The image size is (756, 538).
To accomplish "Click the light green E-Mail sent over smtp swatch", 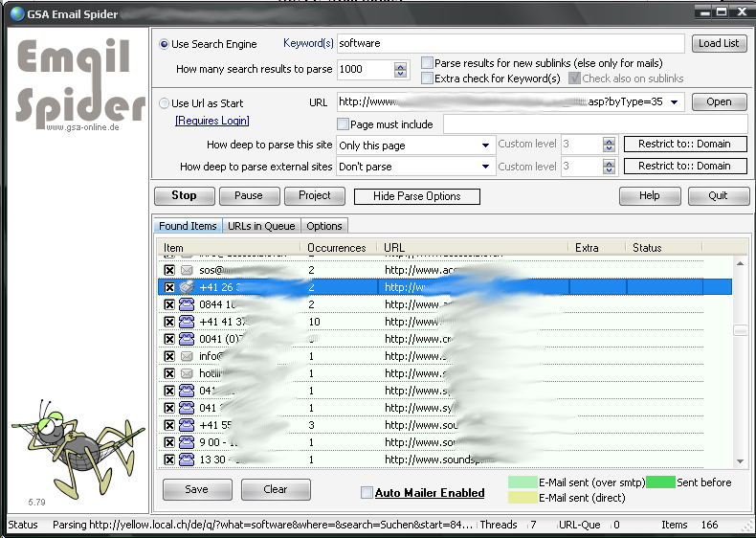I will click(x=522, y=482).
